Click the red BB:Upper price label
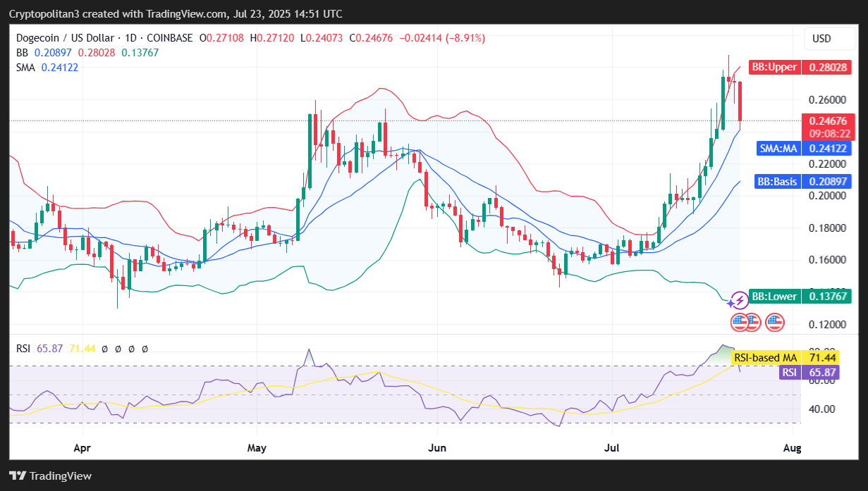 coord(800,68)
